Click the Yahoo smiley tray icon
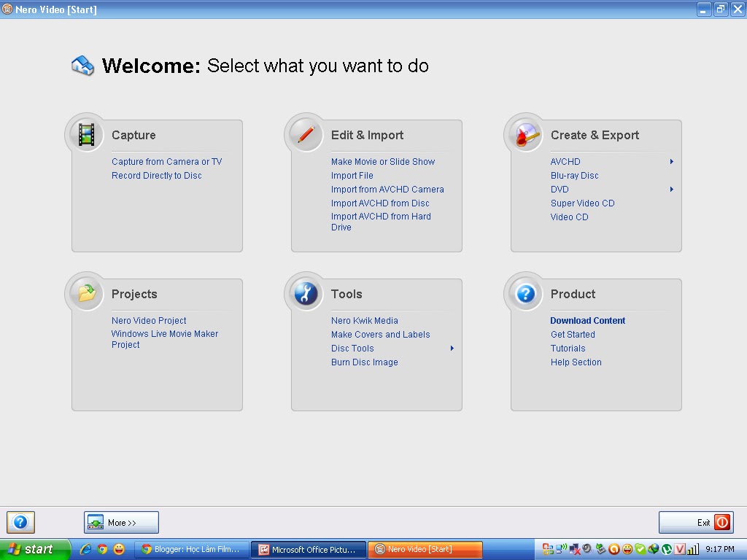The height and width of the screenshot is (560, 747). [627, 549]
